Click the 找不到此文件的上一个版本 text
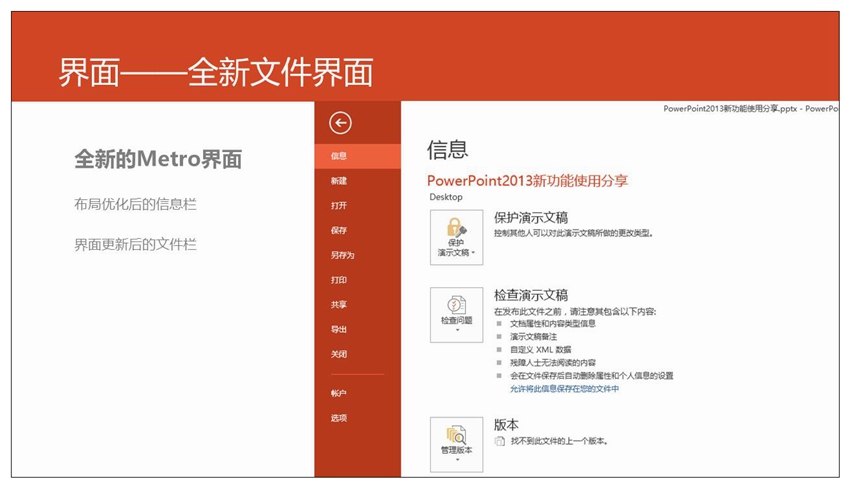Viewport: 850px width, 488px height. point(559,441)
